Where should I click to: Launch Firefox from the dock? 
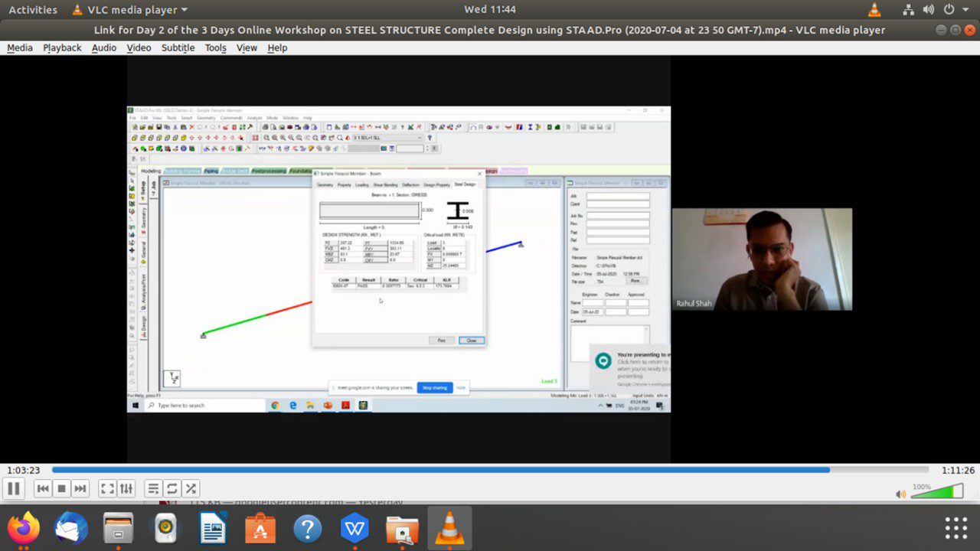point(24,528)
